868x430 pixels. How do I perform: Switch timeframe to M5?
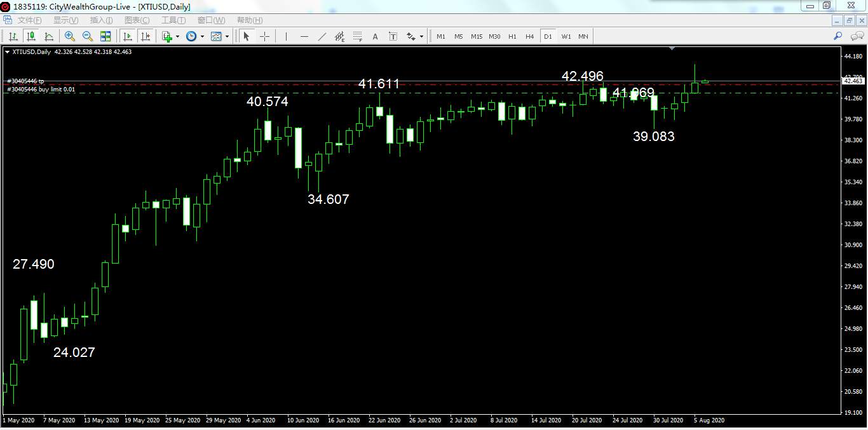point(459,36)
